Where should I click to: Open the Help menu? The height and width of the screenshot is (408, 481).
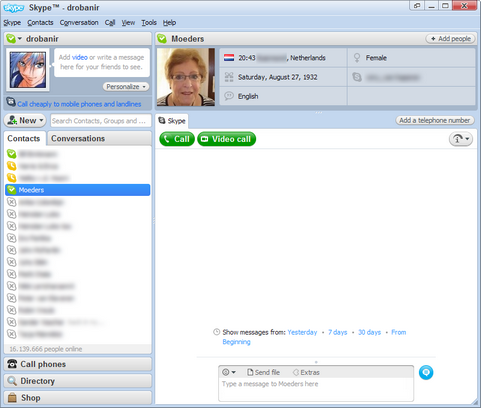pos(169,23)
